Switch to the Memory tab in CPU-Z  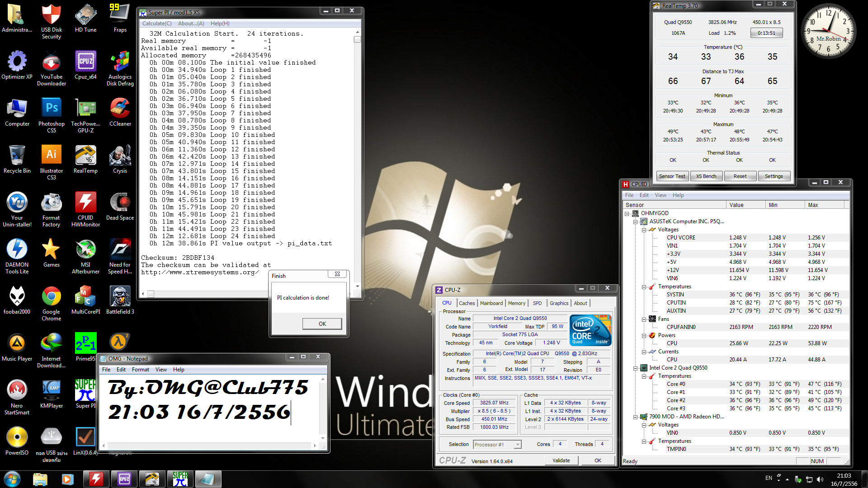coord(516,303)
